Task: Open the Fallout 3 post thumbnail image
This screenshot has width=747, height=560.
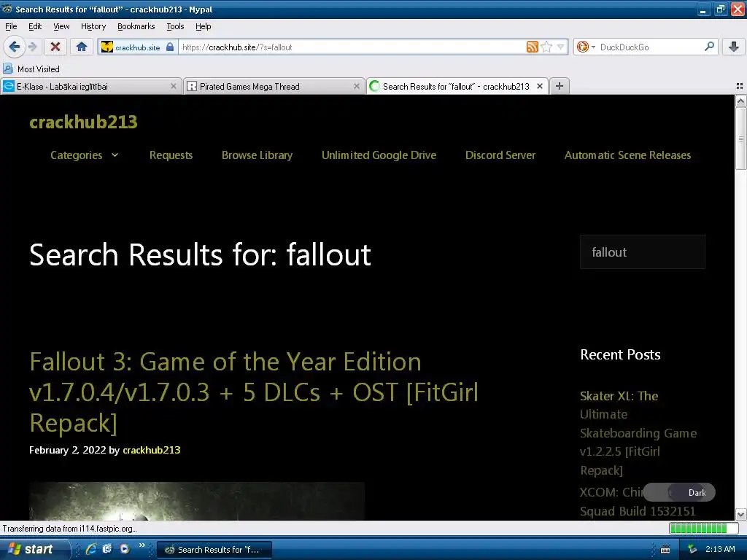Action: pos(197,501)
